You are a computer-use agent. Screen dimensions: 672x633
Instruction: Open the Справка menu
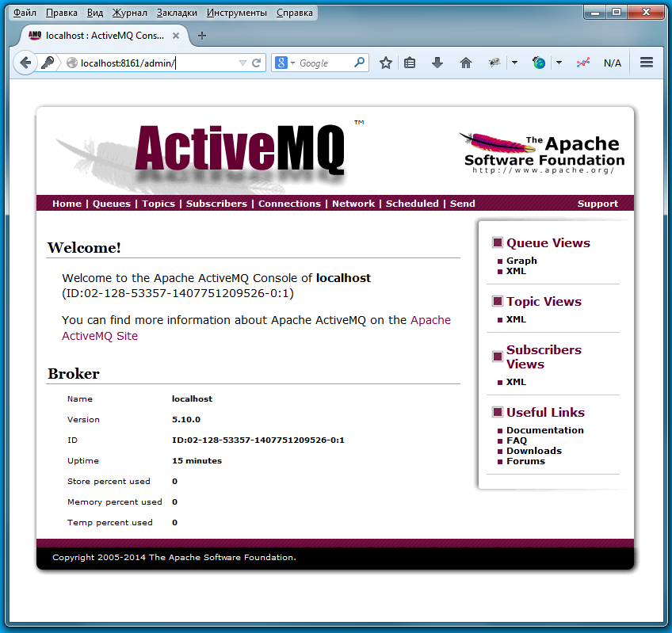(x=295, y=13)
